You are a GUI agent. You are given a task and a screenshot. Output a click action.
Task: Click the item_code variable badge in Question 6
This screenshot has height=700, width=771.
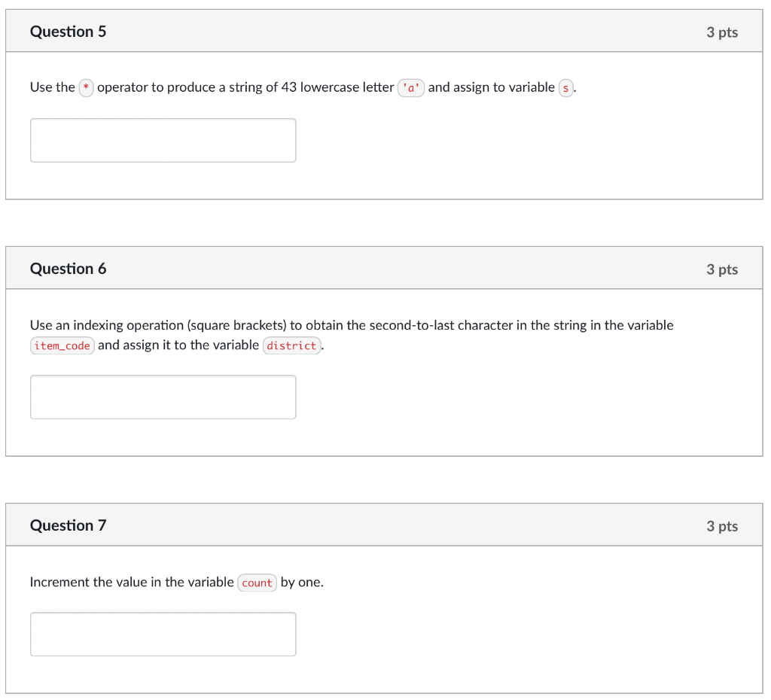tap(62, 345)
